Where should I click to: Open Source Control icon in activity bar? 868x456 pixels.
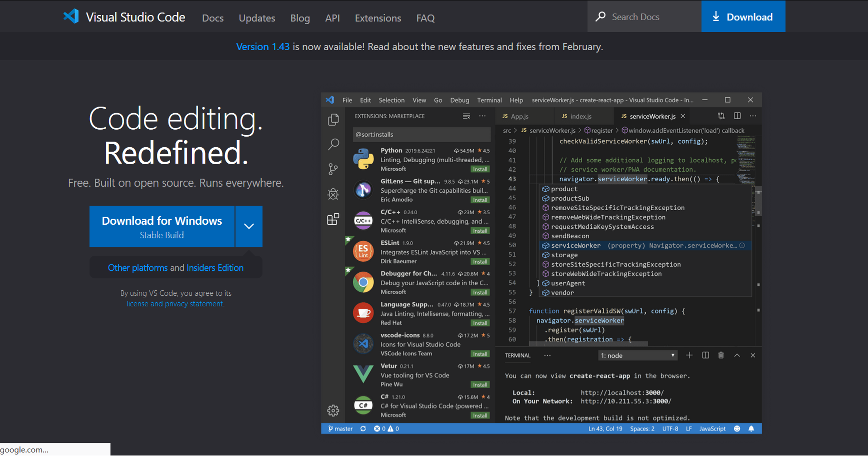pyautogui.click(x=333, y=169)
